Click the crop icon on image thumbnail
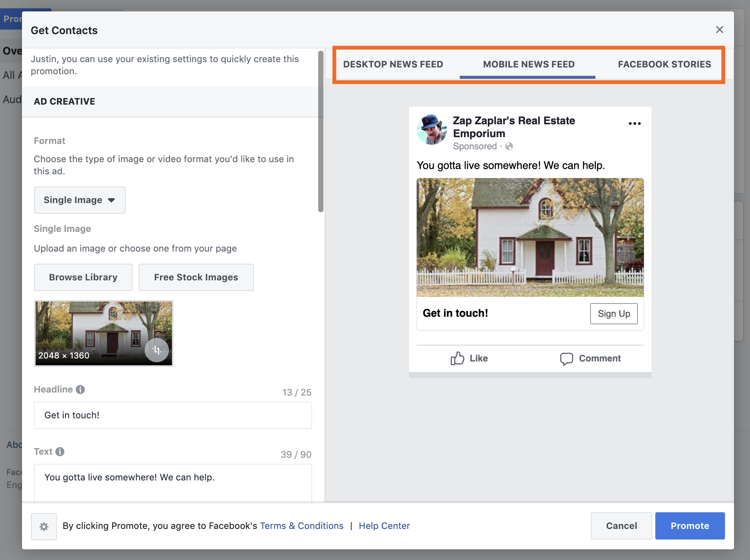This screenshot has height=560, width=750. 157,350
